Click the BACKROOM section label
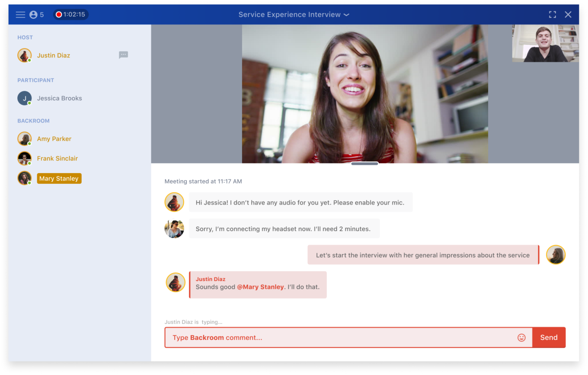588x375 pixels. coord(33,121)
